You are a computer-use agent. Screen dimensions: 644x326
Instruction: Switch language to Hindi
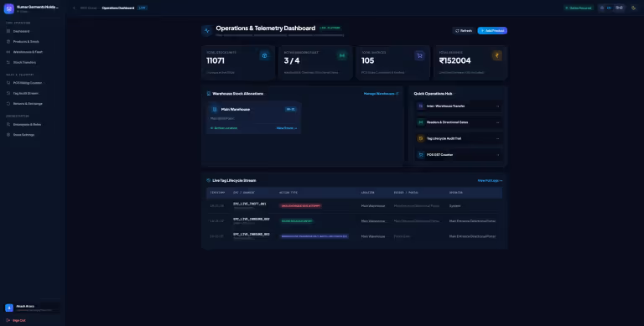(x=619, y=8)
